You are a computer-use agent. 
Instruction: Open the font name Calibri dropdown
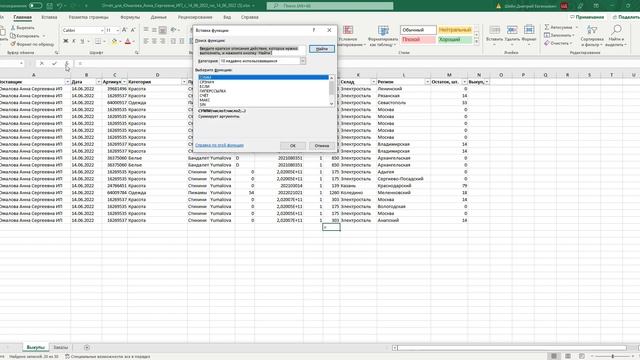[x=102, y=31]
